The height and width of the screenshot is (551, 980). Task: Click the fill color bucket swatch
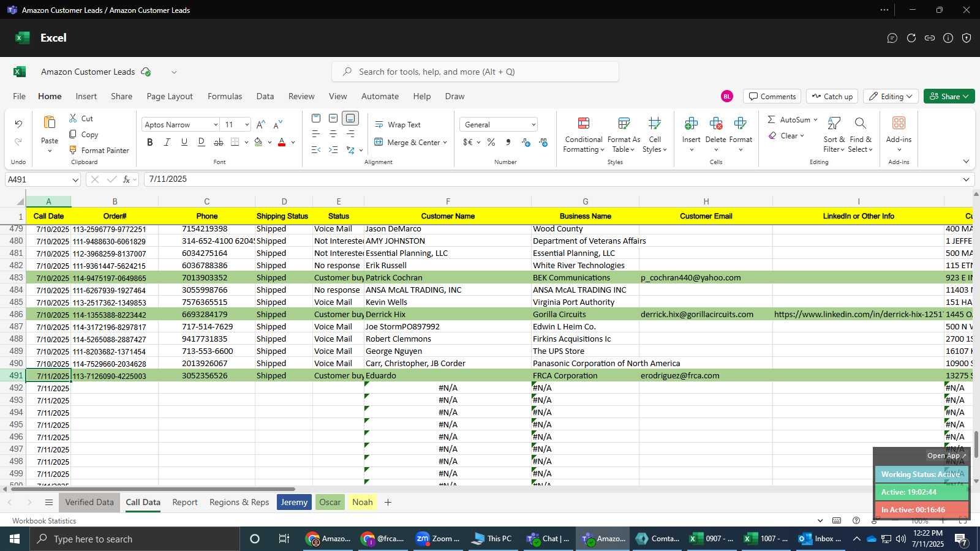[258, 142]
